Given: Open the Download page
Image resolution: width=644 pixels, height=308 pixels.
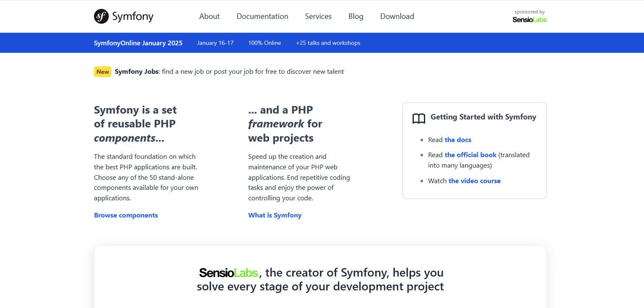Looking at the screenshot, I should point(397,16).
